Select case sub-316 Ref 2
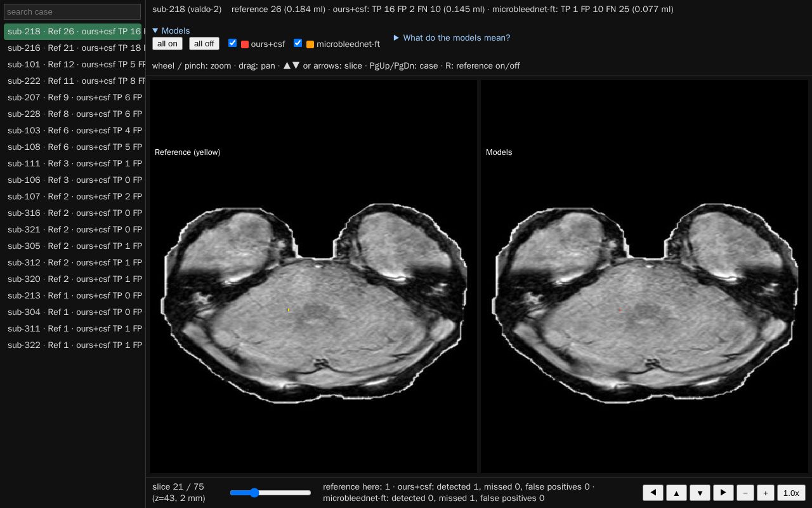The image size is (812, 508). coord(73,213)
